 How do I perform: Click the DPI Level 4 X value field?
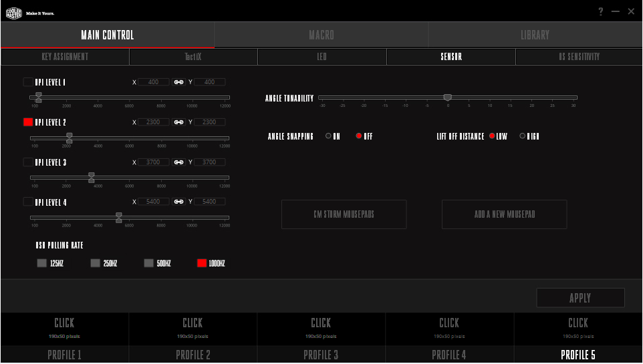pyautogui.click(x=154, y=202)
